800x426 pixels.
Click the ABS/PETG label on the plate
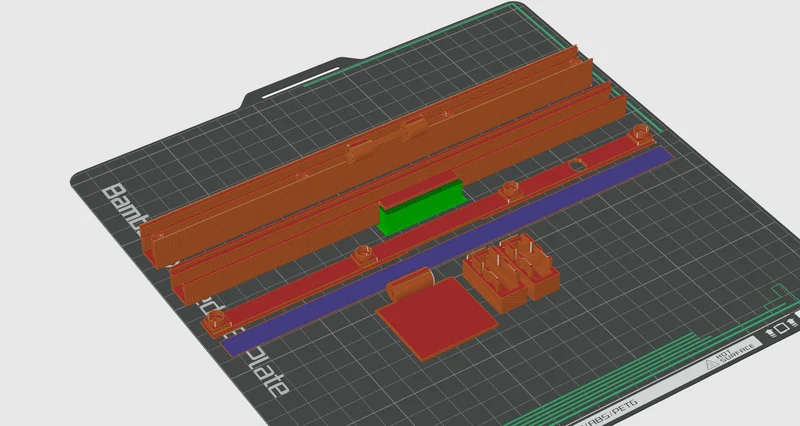click(612, 412)
